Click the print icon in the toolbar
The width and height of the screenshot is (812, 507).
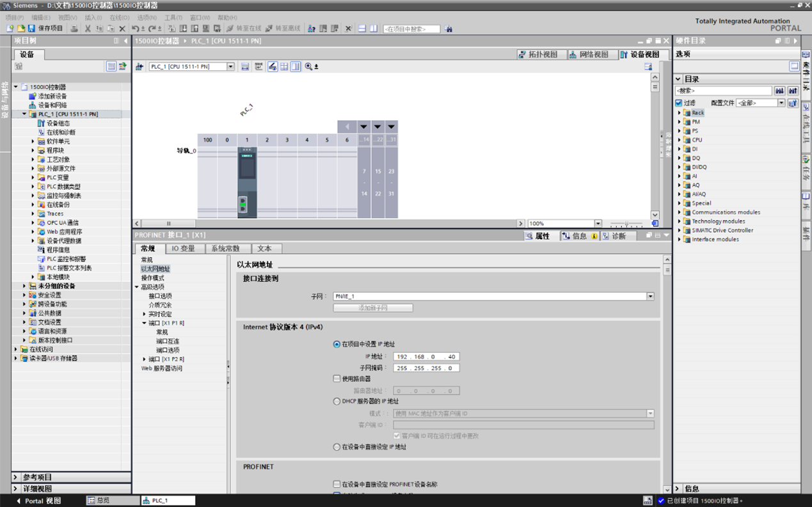74,29
